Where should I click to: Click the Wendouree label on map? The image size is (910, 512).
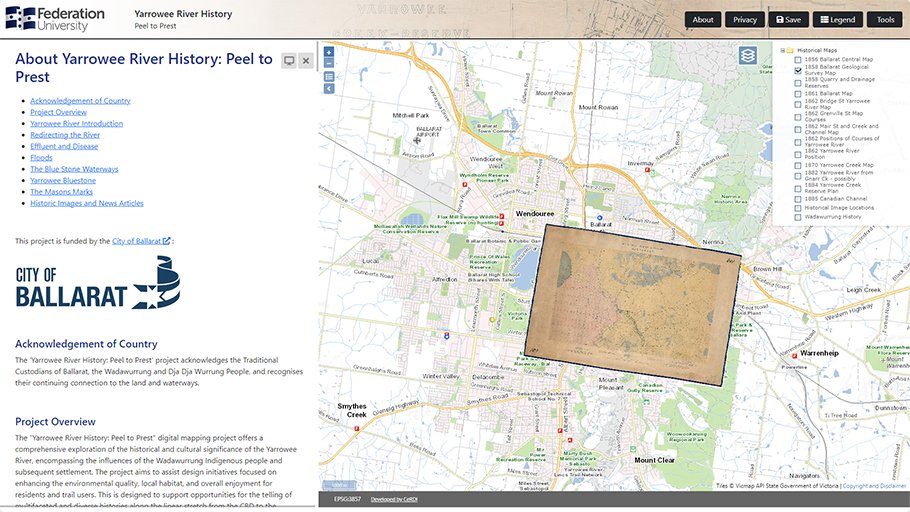(x=535, y=214)
